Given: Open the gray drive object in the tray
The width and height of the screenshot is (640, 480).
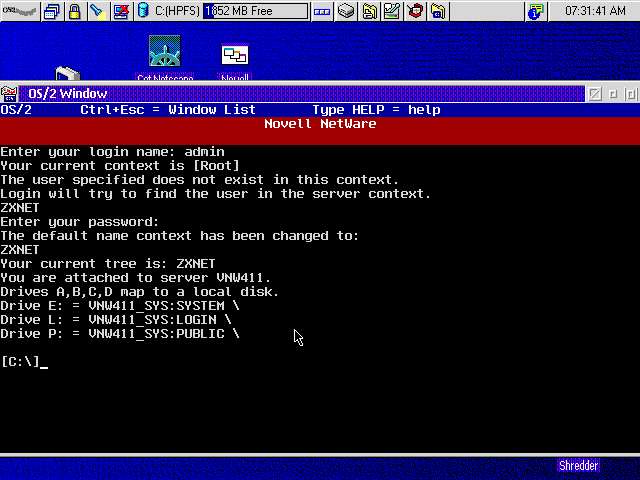Looking at the screenshot, I should pos(346,11).
